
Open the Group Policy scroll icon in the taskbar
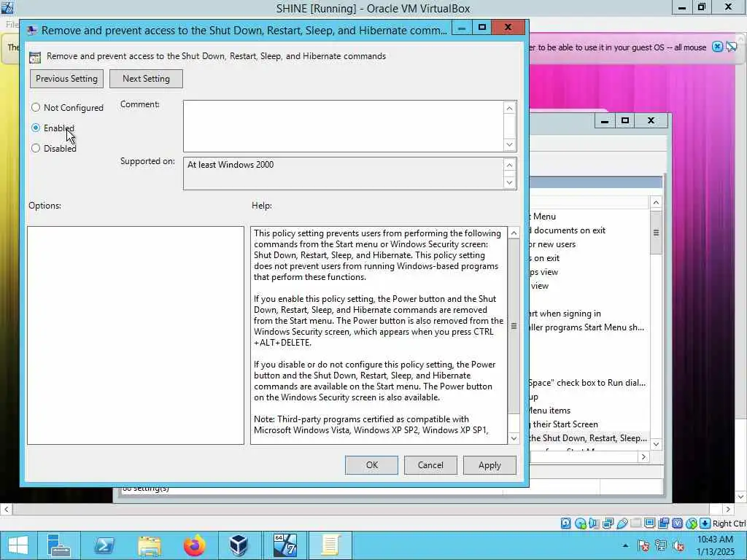click(x=330, y=545)
